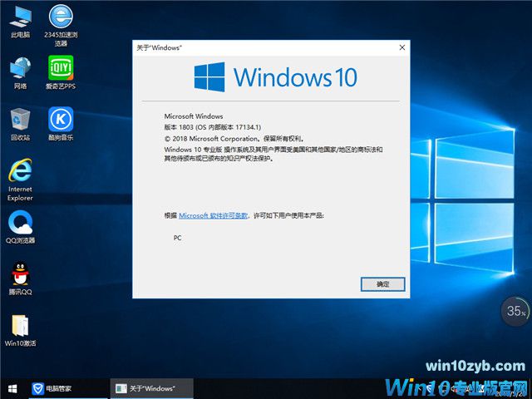Click the 版本 1803 version text line
The image size is (532, 399).
(x=213, y=127)
